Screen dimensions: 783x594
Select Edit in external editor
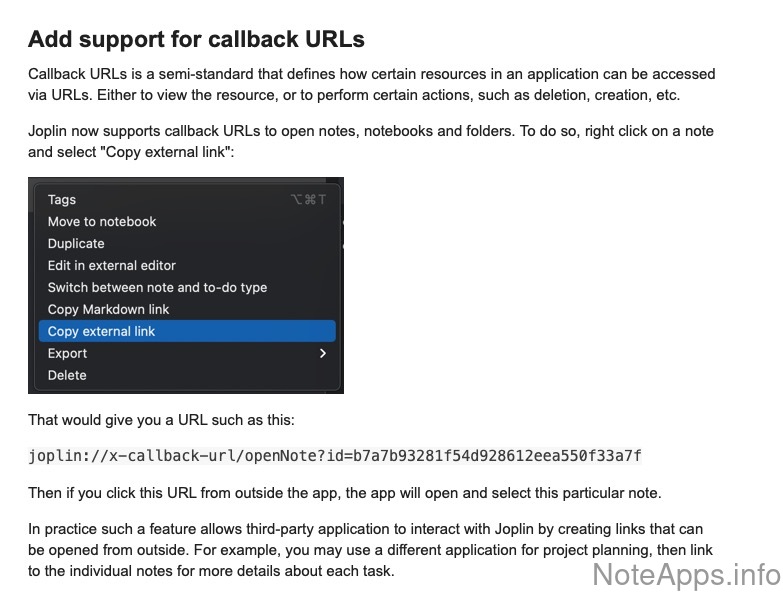pos(112,266)
